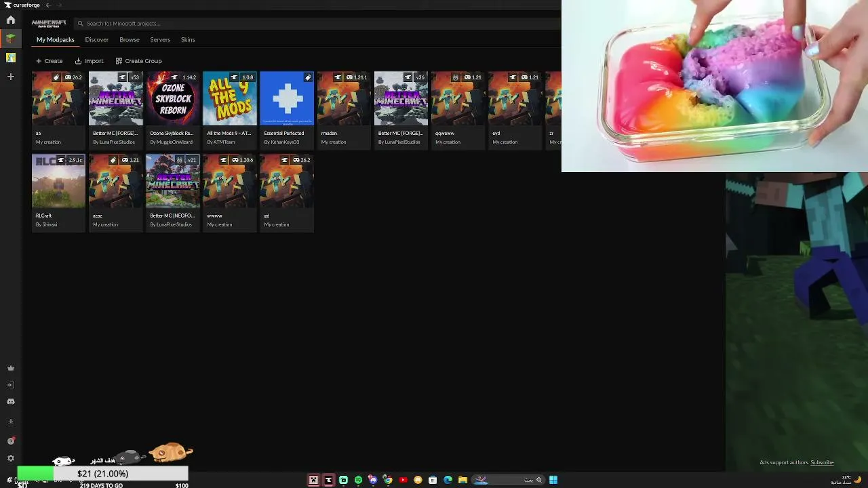Open the Skins tab
This screenshot has width=868, height=488.
pyautogui.click(x=188, y=39)
